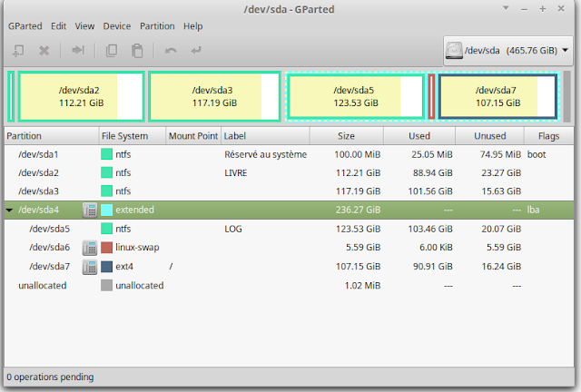581x392 pixels.
Task: Click the lock icon on the /dev/sda4 row
Action: (x=90, y=211)
